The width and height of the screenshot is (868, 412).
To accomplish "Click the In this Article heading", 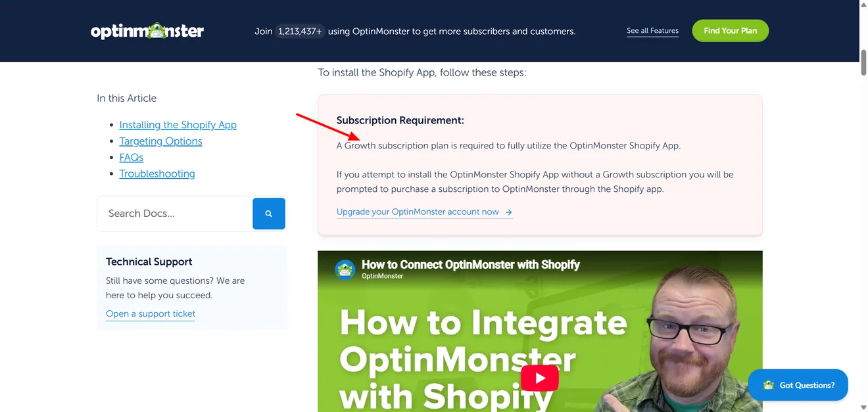I will 126,99.
